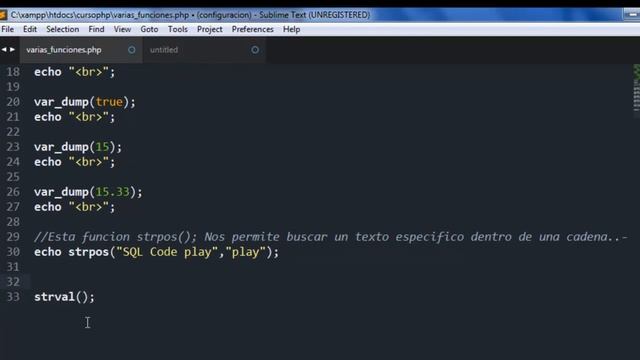Open the Tools menu
The width and height of the screenshot is (640, 360).
click(178, 29)
